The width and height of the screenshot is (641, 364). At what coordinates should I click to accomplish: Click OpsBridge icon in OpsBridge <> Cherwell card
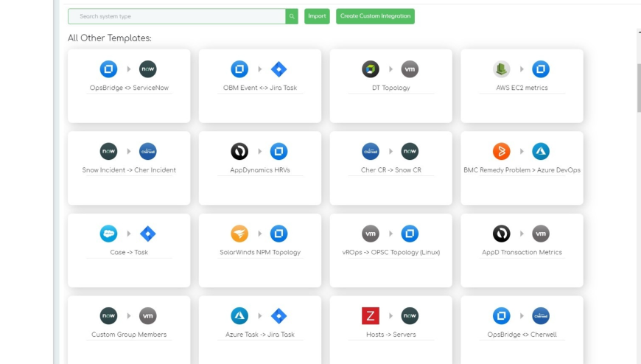click(502, 316)
